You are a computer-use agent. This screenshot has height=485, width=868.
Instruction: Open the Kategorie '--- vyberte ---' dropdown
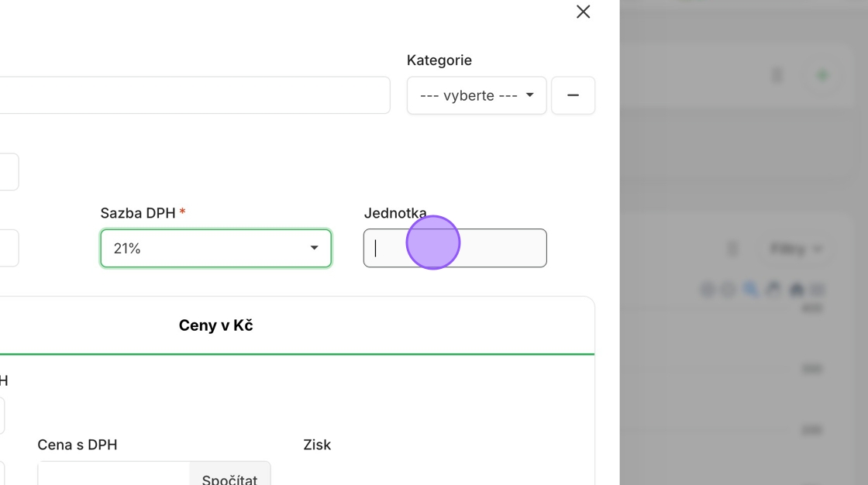[x=477, y=95]
